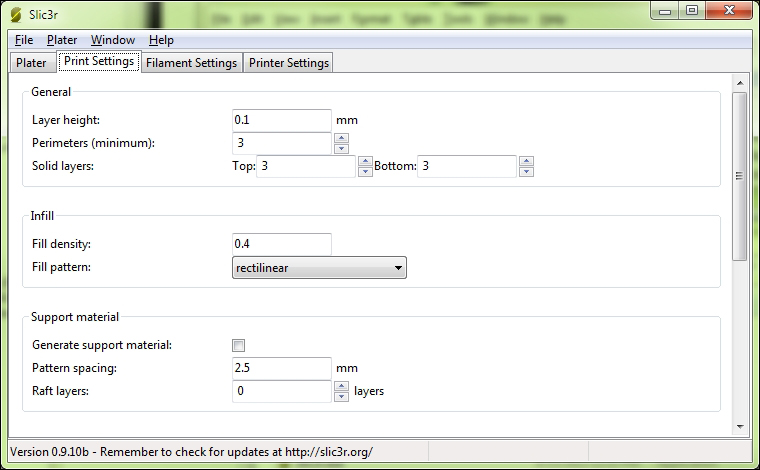Click the scrollbar down arrow
This screenshot has height=470, width=760.
(x=740, y=427)
